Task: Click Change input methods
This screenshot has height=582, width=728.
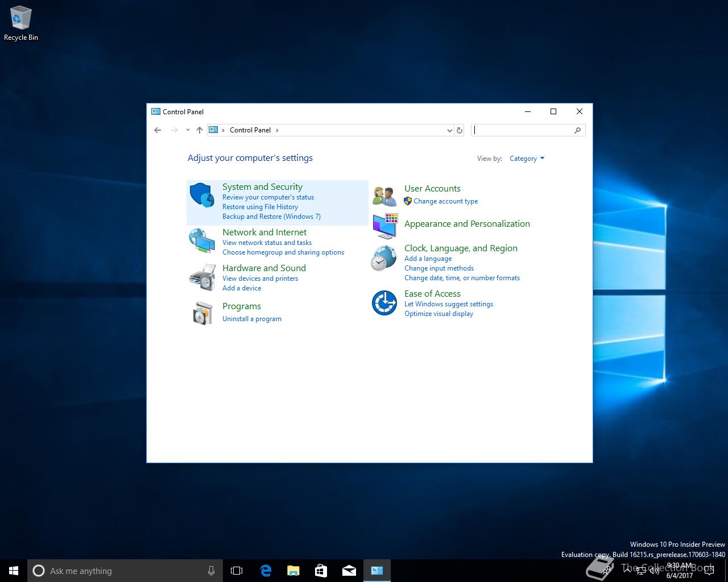Action: (x=439, y=268)
